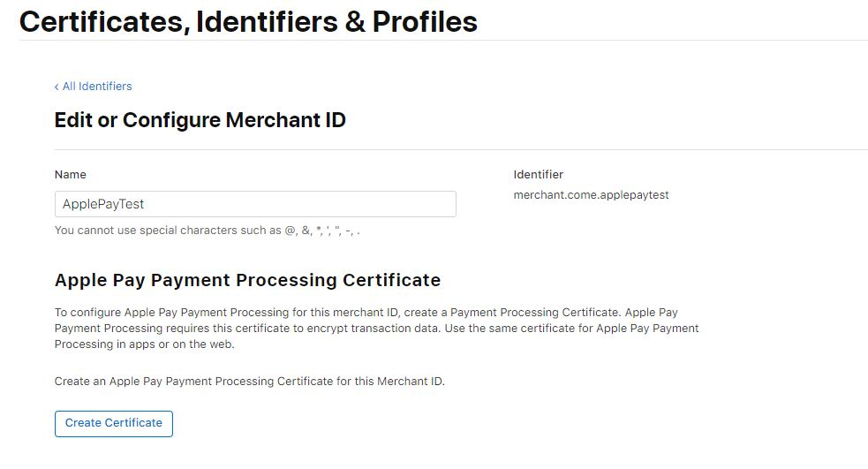Click the Name field label

71,174
